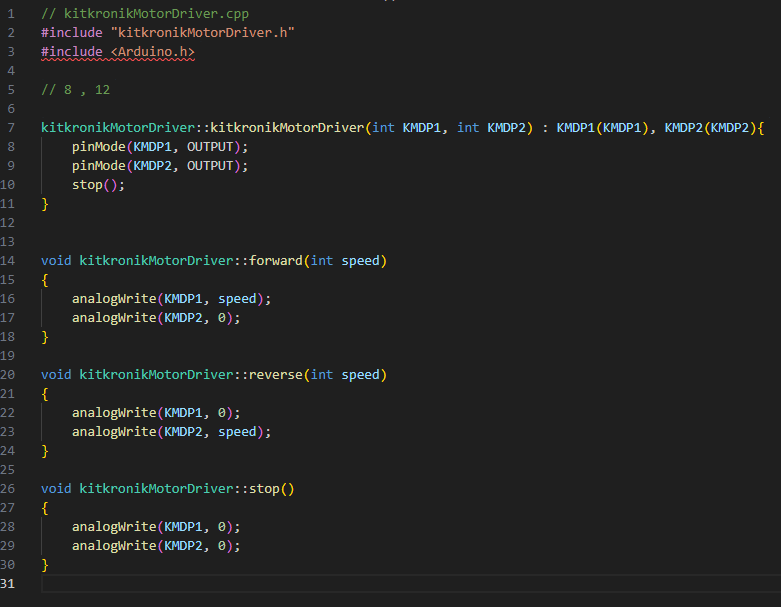The image size is (781, 607).
Task: Click line number 14 in the gutter
Action: coord(7,261)
